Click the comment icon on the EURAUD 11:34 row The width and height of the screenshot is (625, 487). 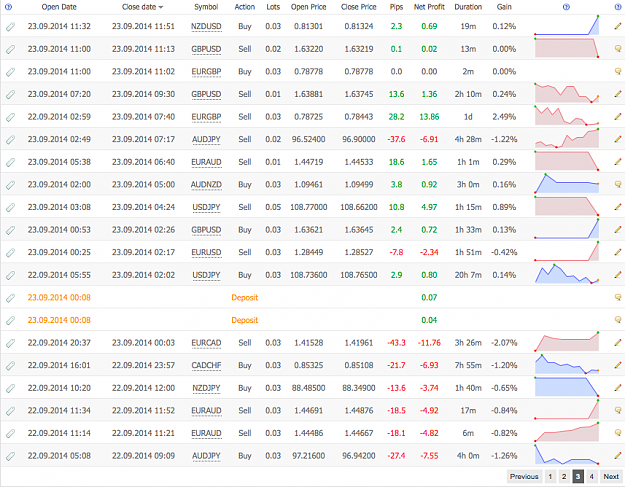point(618,410)
